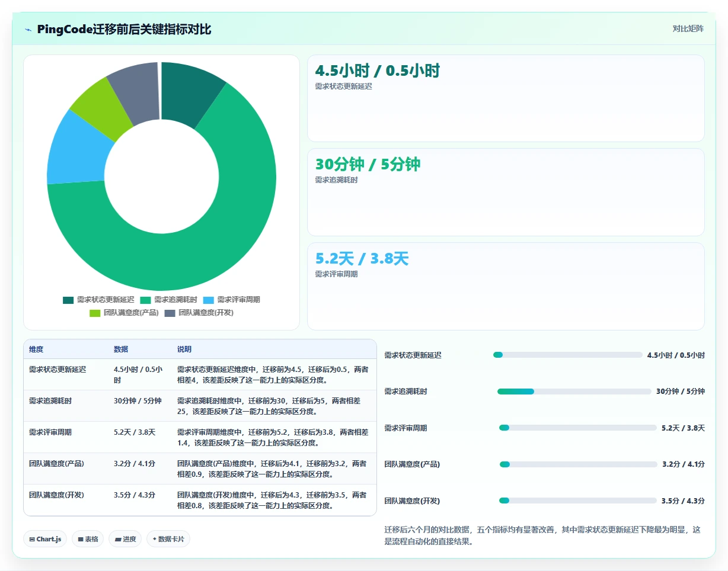Click the PingCode迁移前后关键指标对比 title

coord(124,30)
